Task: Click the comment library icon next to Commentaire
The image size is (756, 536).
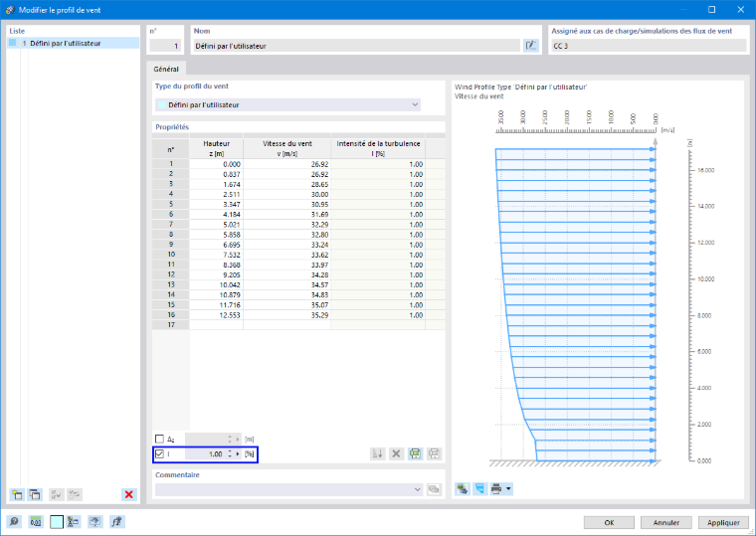Action: pyautogui.click(x=434, y=489)
